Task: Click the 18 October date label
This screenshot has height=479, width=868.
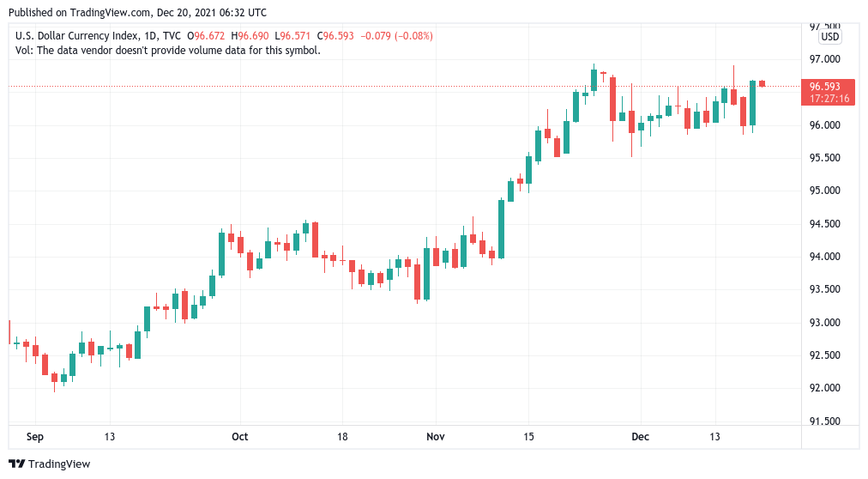Action: pyautogui.click(x=343, y=437)
